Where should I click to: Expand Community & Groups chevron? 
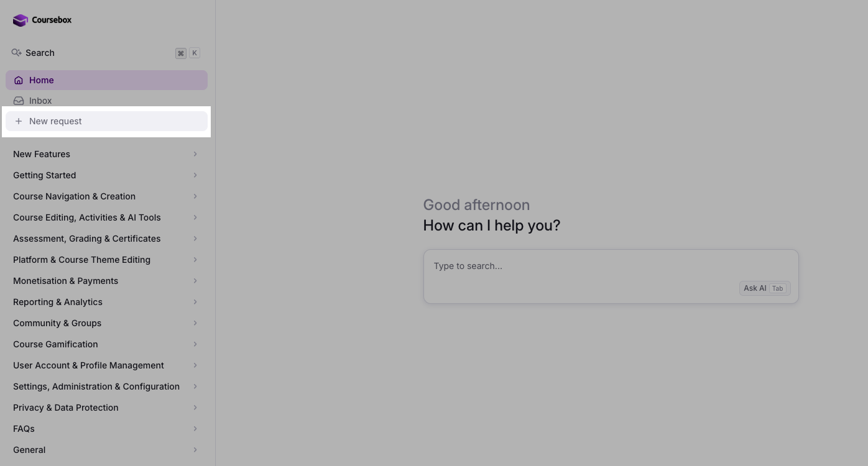coord(195,323)
